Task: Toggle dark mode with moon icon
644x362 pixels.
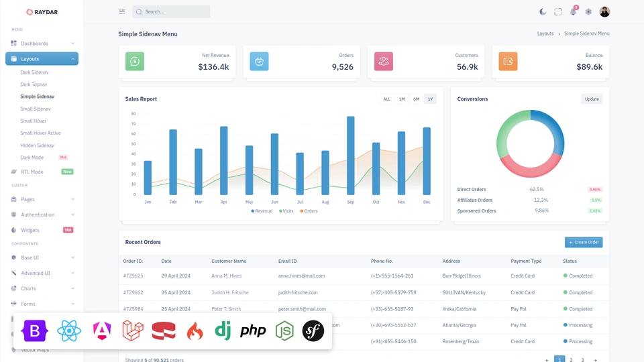Action: tap(543, 12)
